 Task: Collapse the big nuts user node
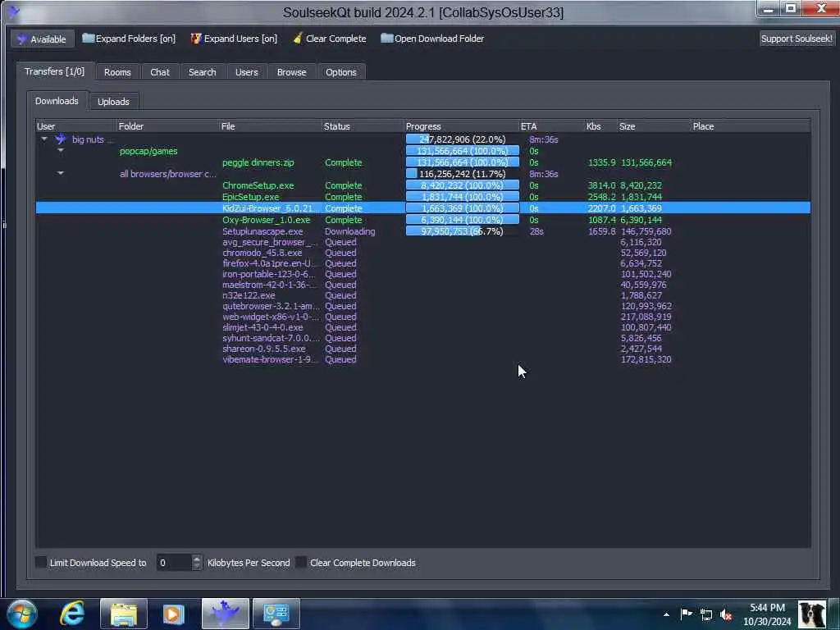coord(44,139)
